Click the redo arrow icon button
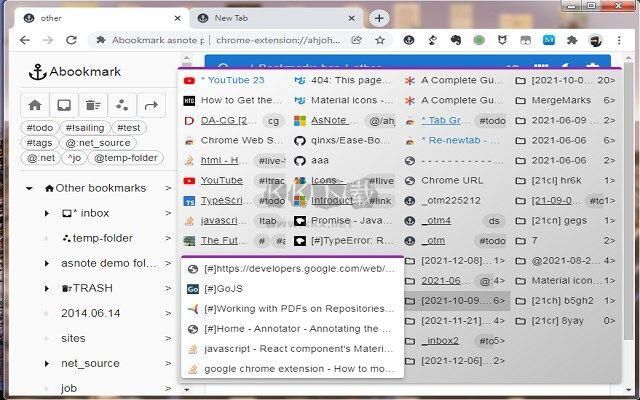The width and height of the screenshot is (640, 400). 151,105
